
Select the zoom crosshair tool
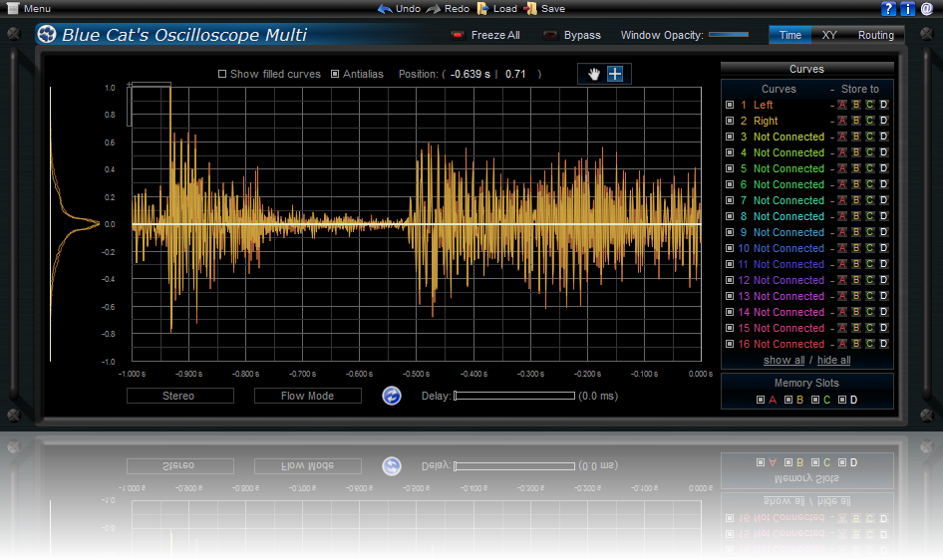(x=615, y=74)
